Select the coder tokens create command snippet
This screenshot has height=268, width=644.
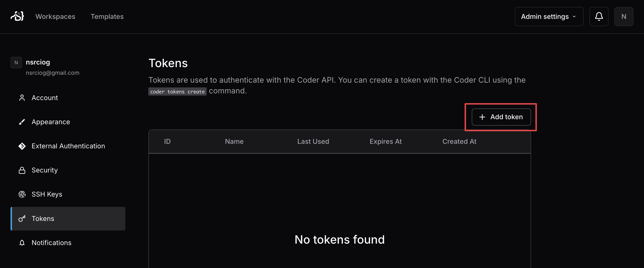[177, 91]
